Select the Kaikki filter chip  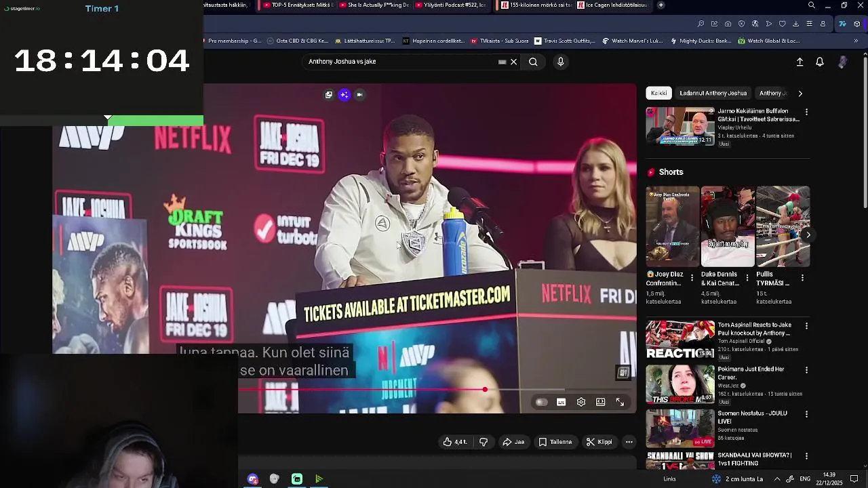click(659, 93)
